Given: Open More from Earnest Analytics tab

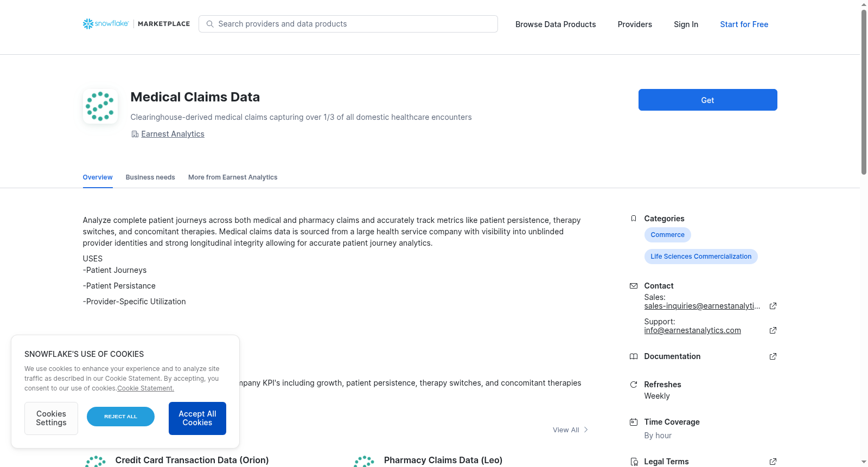Looking at the screenshot, I should coord(233,177).
